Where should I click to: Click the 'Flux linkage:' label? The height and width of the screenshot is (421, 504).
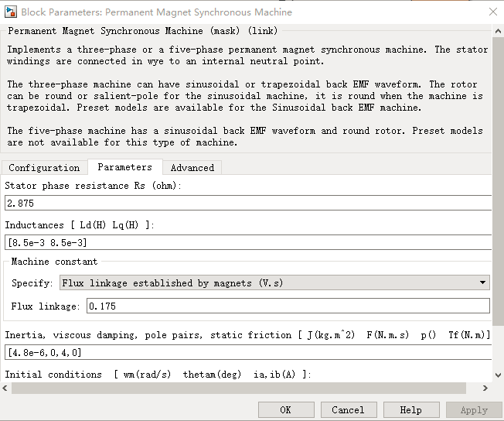click(45, 306)
